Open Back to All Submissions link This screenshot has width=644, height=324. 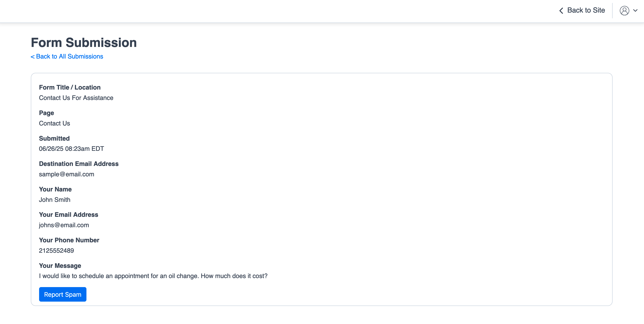tap(67, 57)
